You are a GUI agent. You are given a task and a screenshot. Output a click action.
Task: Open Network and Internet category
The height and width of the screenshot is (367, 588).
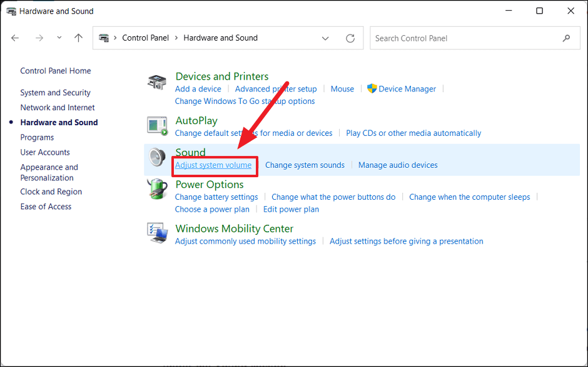(58, 108)
